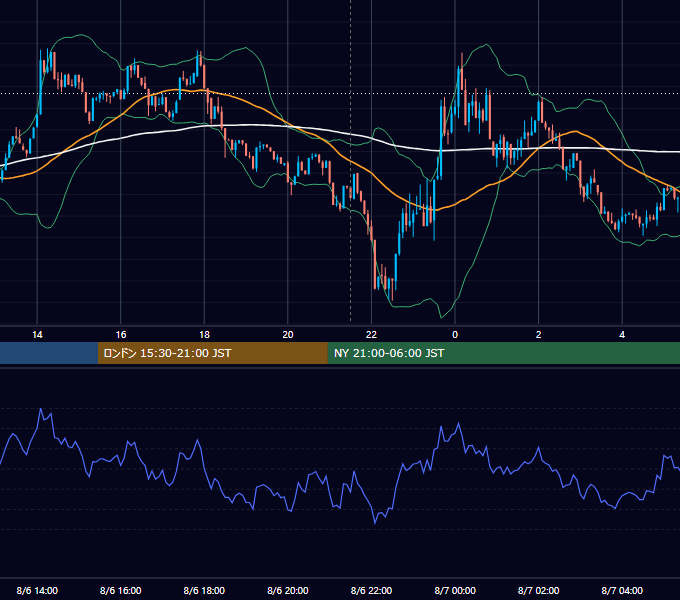Select the blue session bar before ロンドン
680x600 pixels.
(49, 353)
